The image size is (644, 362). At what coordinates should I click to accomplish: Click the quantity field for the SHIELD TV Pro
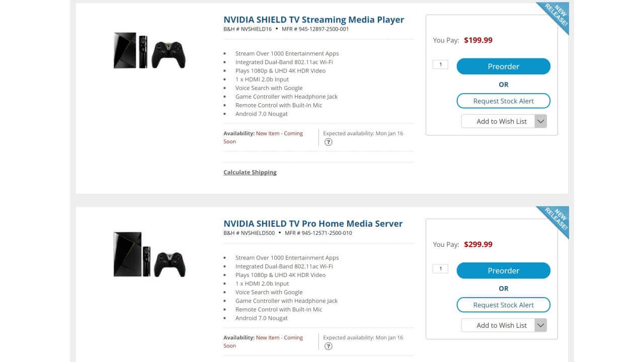[x=440, y=268]
